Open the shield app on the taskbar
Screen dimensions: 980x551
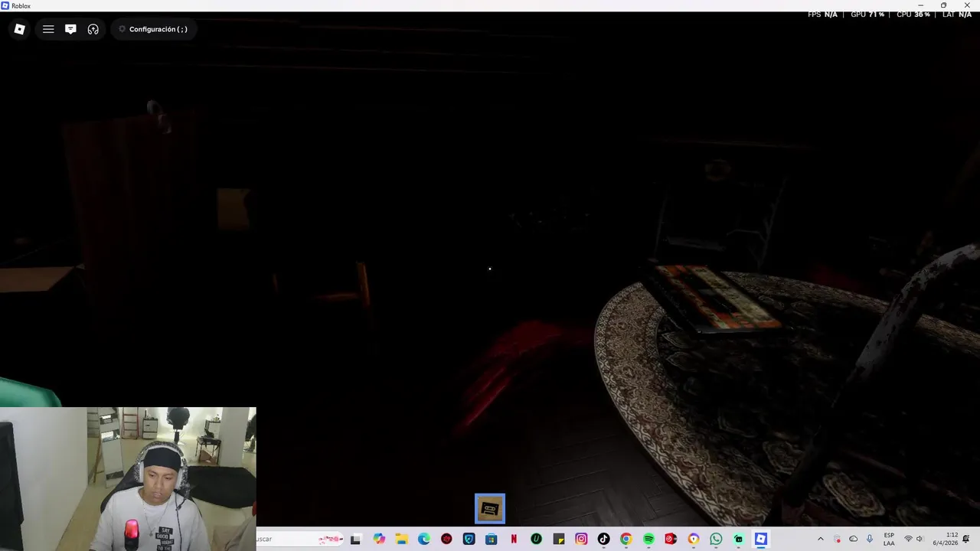pyautogui.click(x=469, y=540)
